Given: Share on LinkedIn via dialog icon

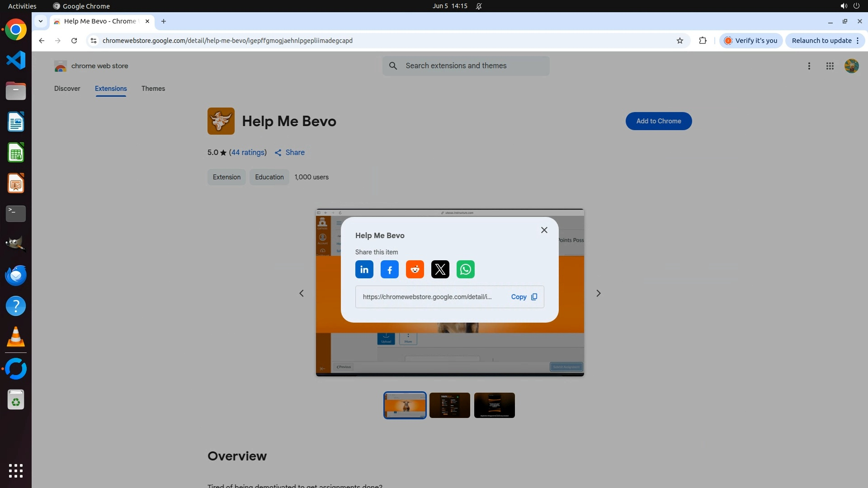Looking at the screenshot, I should coord(364,270).
